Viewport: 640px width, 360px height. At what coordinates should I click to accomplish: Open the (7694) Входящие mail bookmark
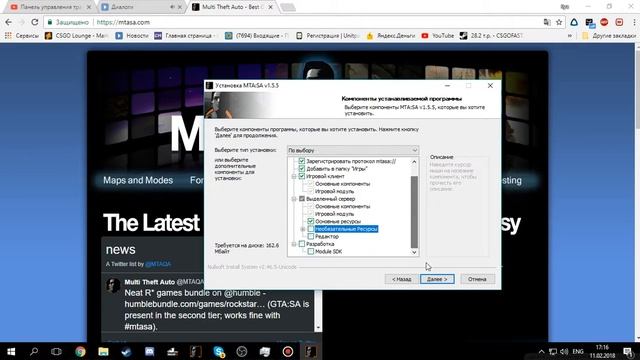257,36
